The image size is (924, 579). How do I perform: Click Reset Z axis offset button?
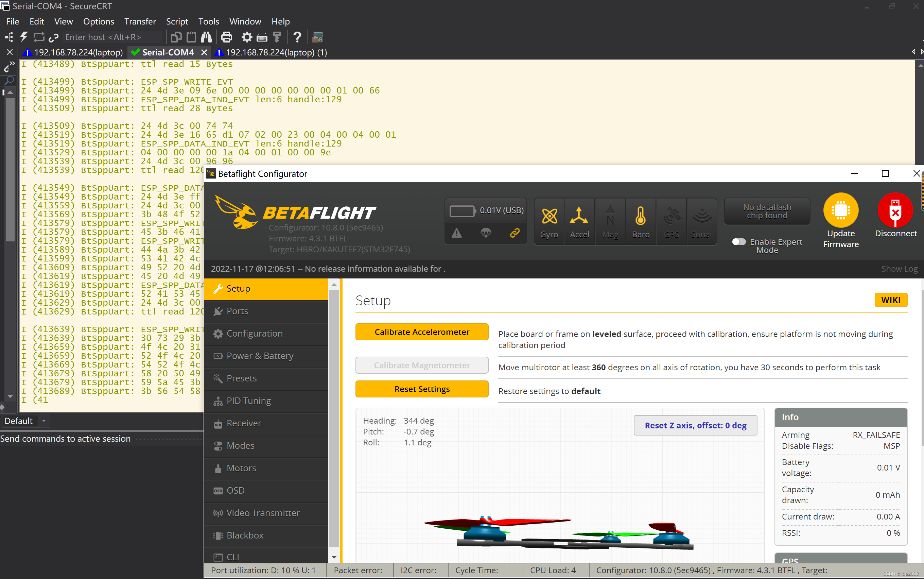pyautogui.click(x=695, y=425)
